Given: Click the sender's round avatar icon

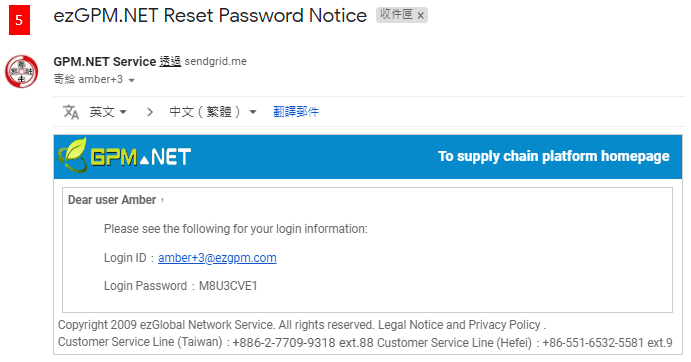Looking at the screenshot, I should click(21, 71).
